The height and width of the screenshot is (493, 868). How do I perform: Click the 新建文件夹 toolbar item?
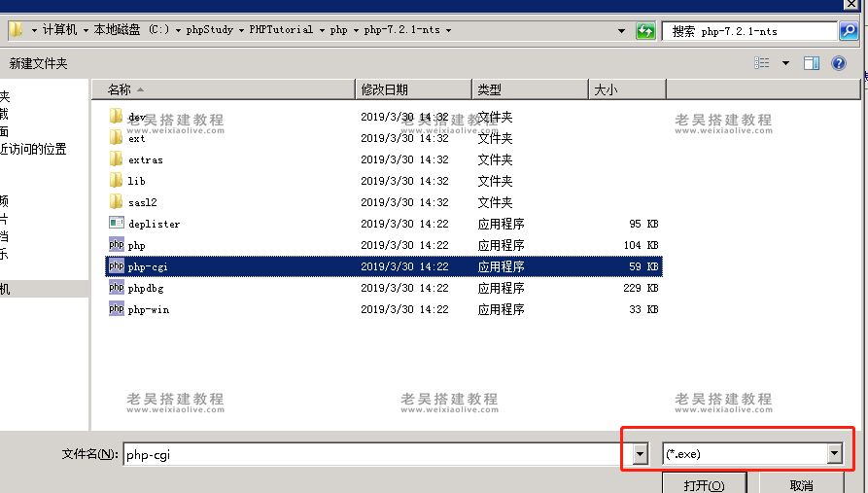(39, 63)
